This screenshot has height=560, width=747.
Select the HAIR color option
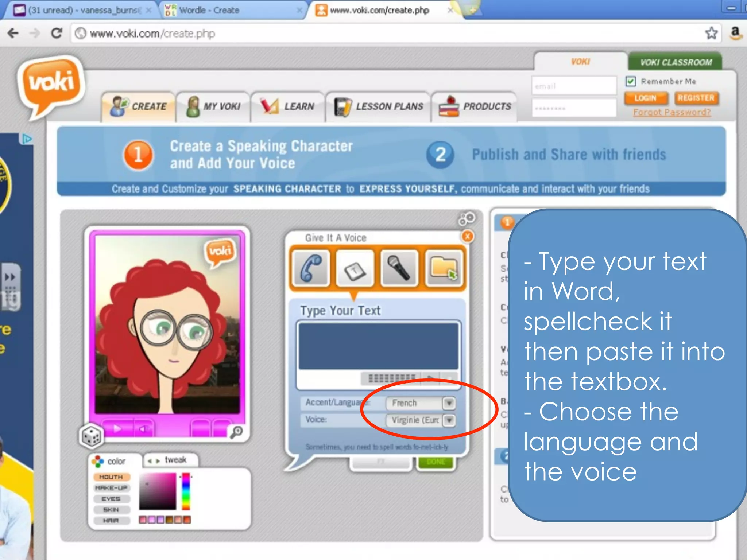coord(111,521)
